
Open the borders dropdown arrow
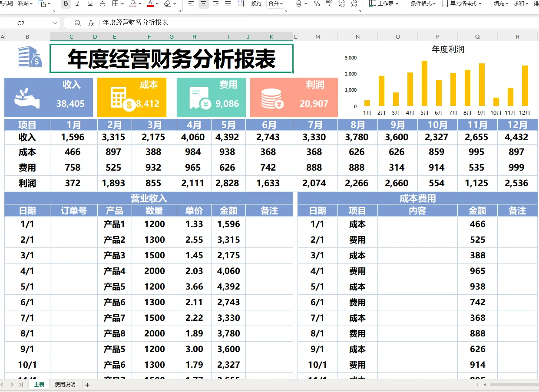tap(122, 4)
